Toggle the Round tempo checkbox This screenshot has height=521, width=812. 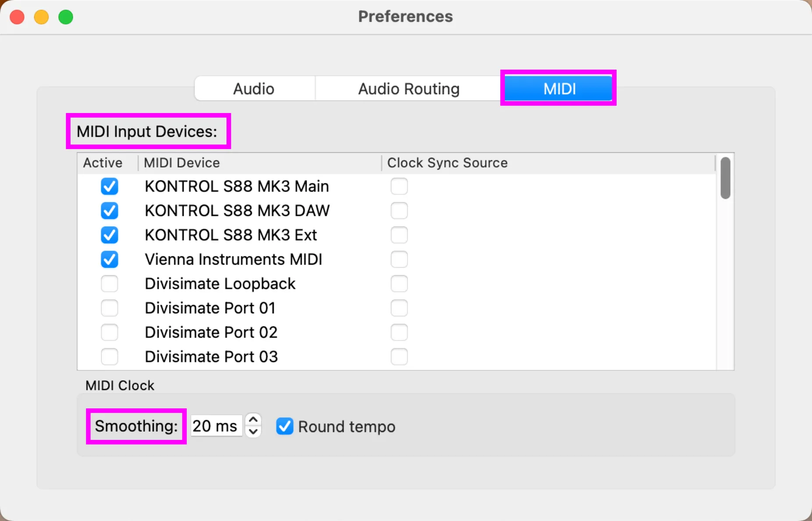coord(285,426)
